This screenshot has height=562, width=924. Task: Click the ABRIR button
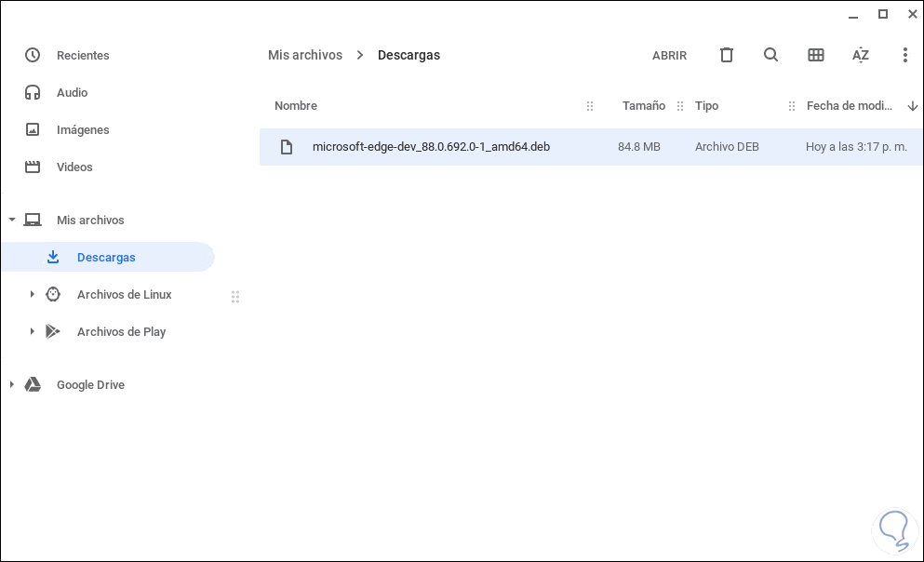(x=669, y=56)
